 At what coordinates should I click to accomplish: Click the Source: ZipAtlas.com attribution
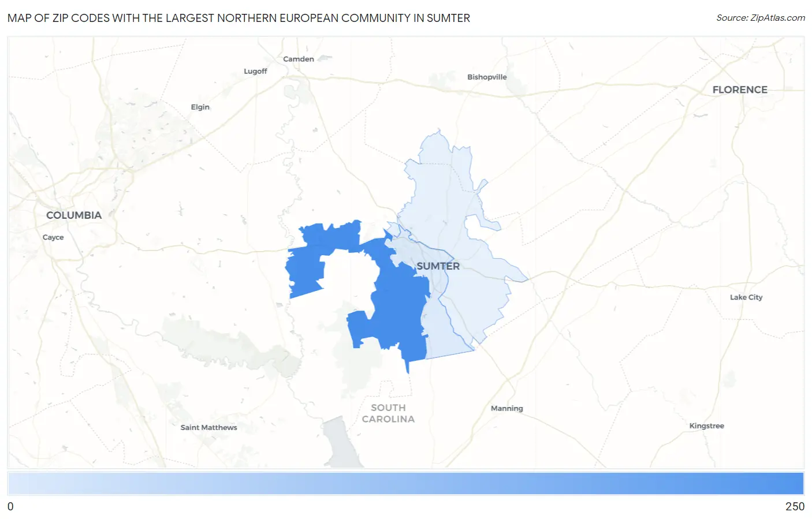click(761, 18)
